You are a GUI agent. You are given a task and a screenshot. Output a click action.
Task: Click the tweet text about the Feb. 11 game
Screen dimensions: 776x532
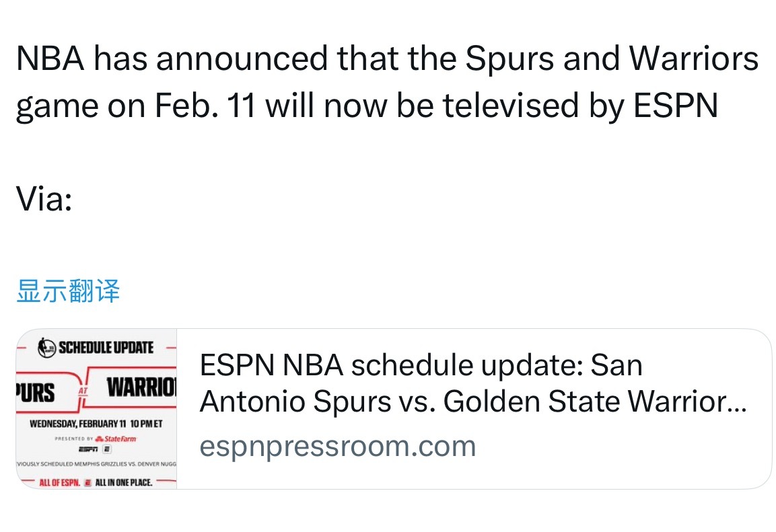pos(384,81)
